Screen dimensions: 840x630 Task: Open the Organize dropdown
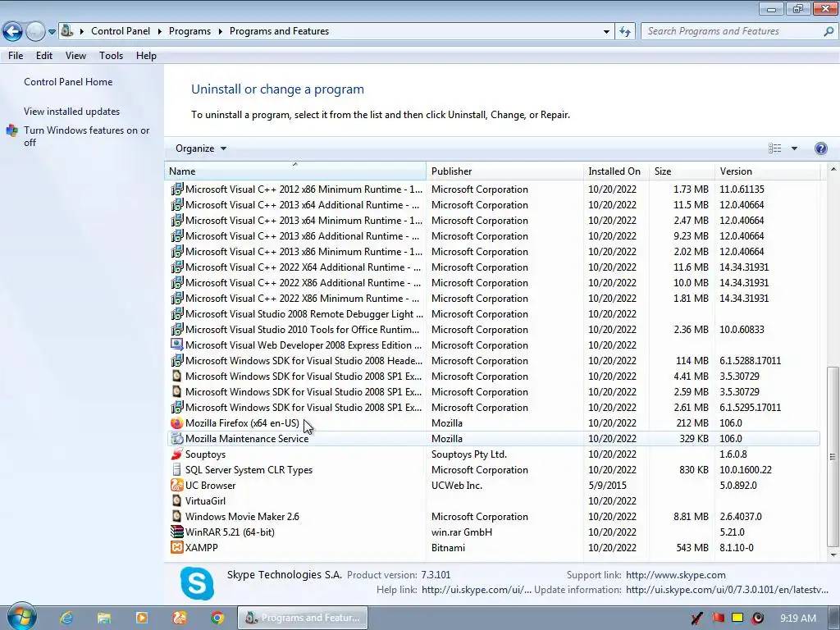(201, 148)
